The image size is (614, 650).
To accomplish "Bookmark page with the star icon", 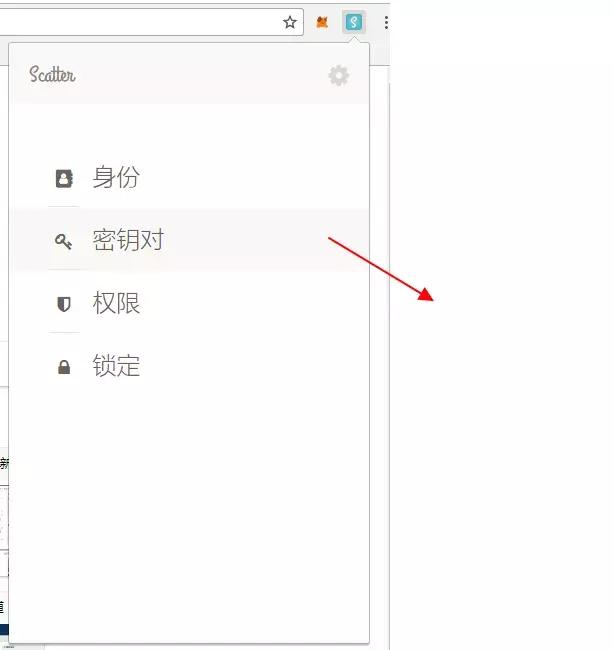I will 290,22.
